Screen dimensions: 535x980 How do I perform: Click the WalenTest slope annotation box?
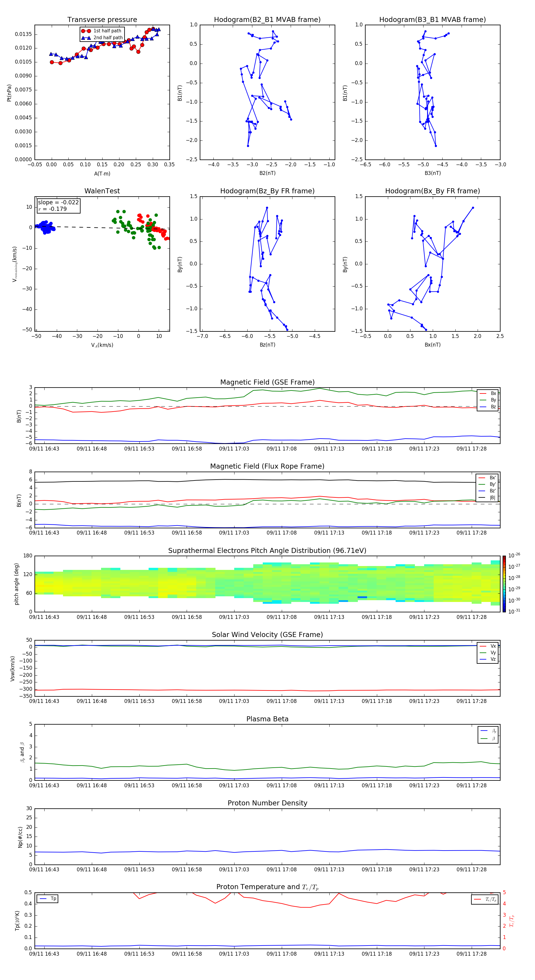click(x=58, y=206)
